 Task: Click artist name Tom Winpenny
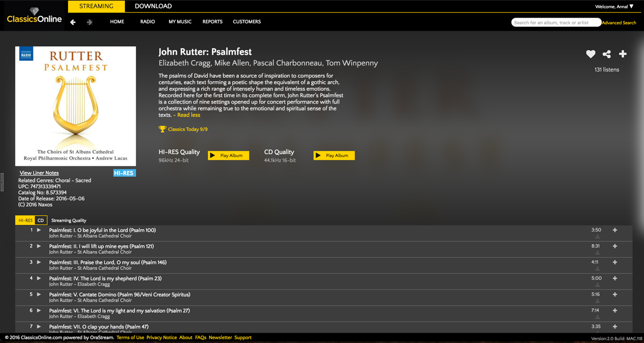pyautogui.click(x=352, y=63)
